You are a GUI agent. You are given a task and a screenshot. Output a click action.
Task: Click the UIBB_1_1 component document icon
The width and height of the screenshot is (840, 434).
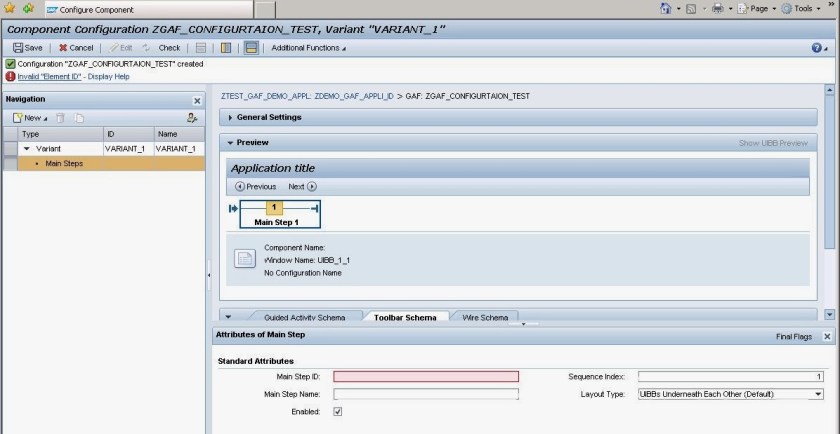[x=245, y=259]
